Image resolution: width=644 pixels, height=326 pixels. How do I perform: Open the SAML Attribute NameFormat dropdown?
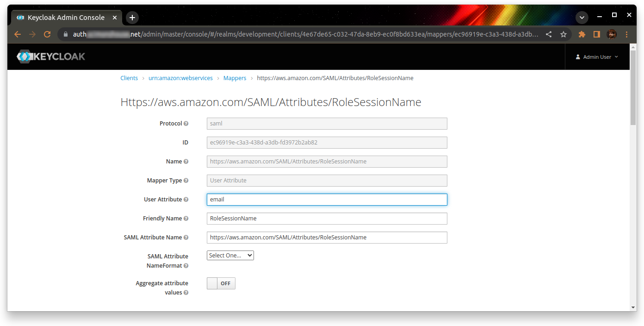pyautogui.click(x=230, y=256)
